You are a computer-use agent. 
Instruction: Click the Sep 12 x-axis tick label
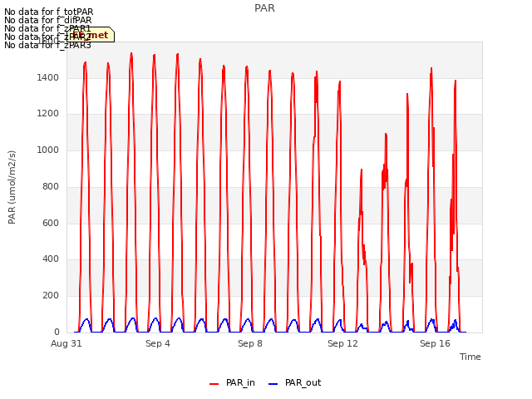point(342,343)
